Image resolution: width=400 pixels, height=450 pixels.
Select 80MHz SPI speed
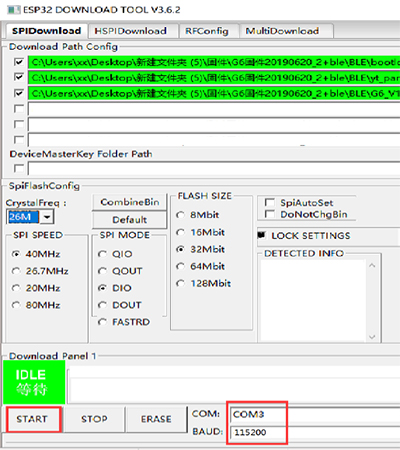click(x=36, y=305)
